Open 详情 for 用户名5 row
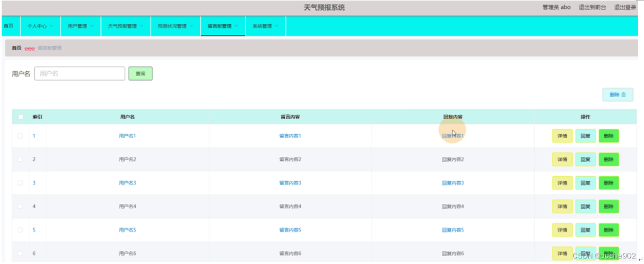 tap(562, 230)
